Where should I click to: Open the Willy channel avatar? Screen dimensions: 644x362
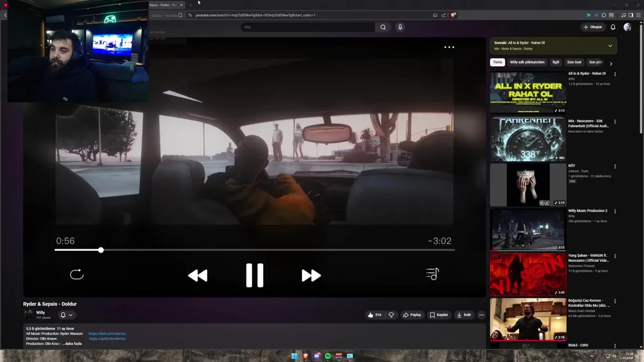[x=28, y=315]
